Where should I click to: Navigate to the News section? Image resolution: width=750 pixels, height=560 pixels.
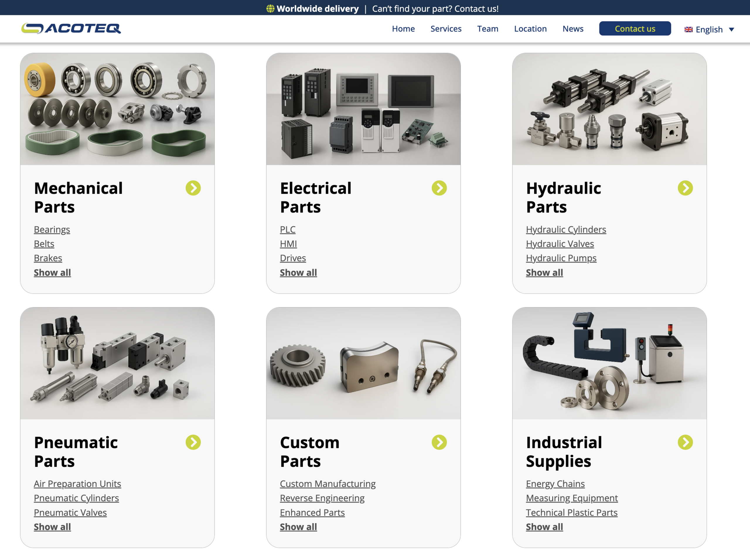[x=573, y=29]
